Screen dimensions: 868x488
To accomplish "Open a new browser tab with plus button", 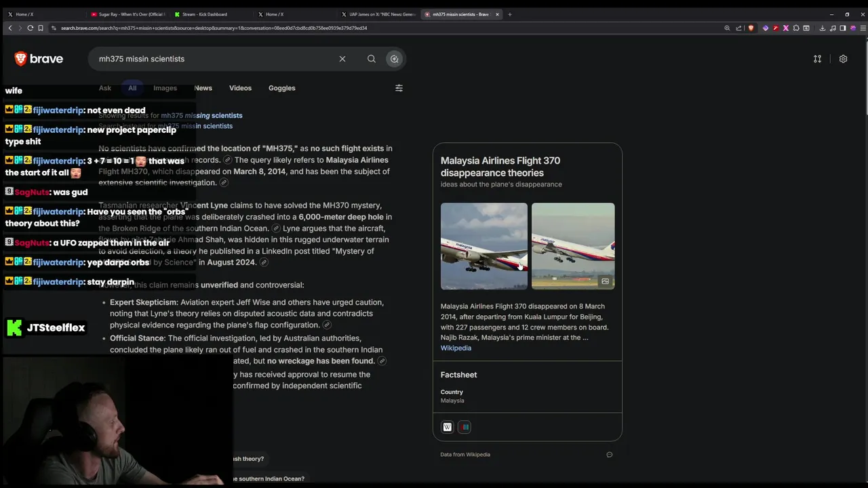I will coord(510,14).
